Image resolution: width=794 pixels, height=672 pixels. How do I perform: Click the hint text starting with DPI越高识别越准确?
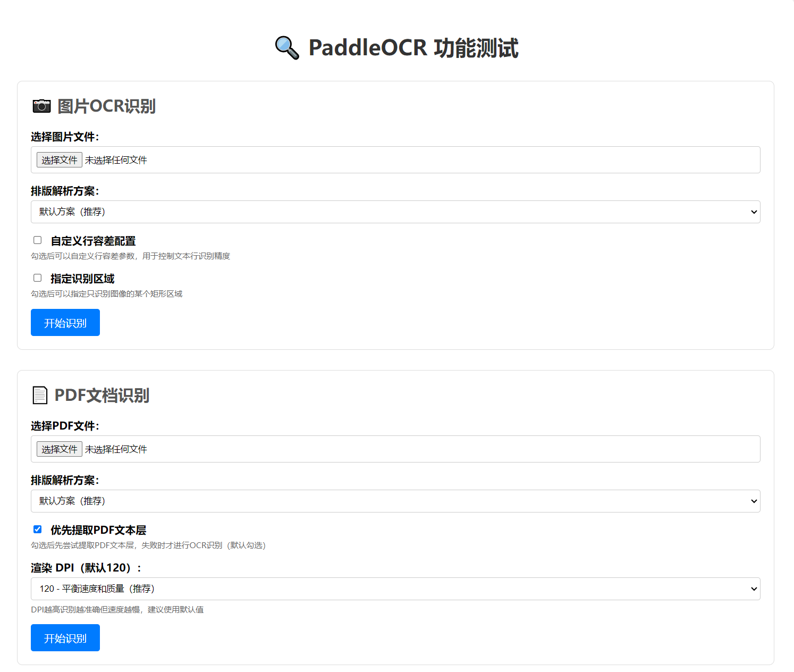(x=117, y=610)
